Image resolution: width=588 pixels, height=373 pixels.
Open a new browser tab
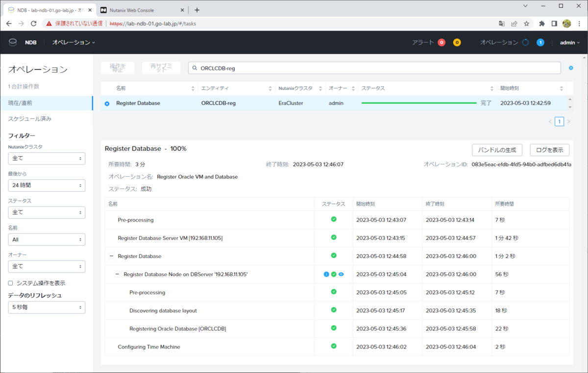click(197, 10)
